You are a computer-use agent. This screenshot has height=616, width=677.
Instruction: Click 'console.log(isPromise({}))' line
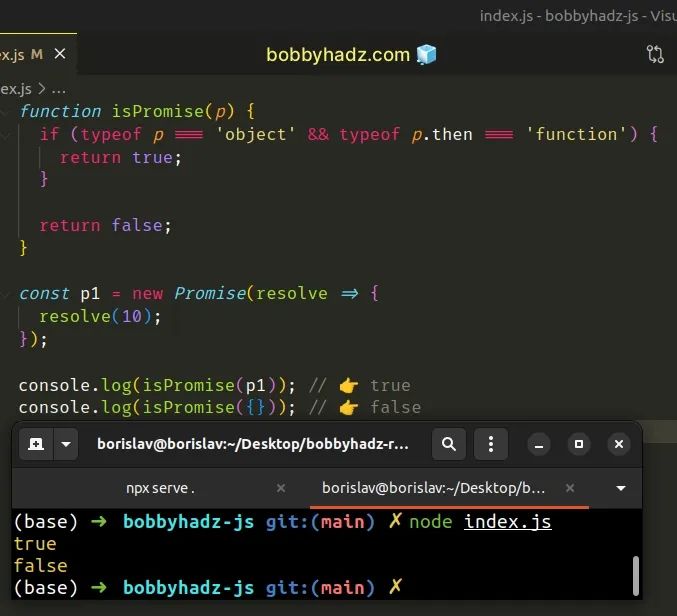point(157,407)
